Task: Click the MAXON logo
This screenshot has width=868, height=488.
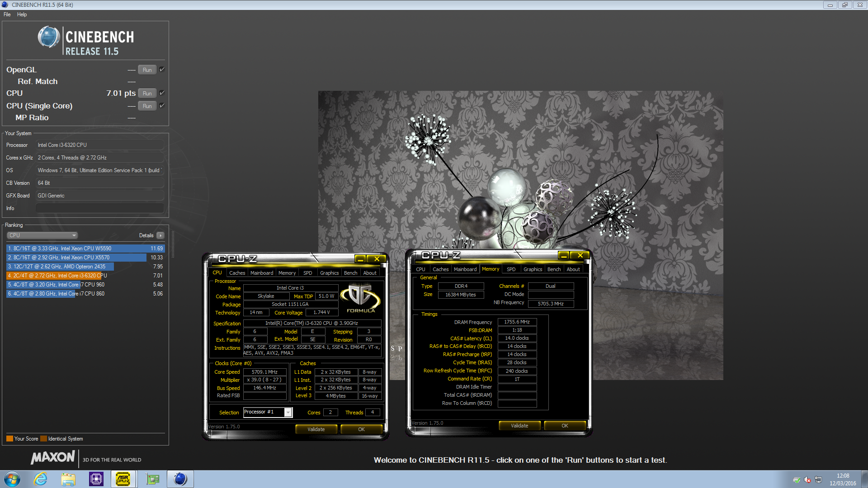Action: point(52,457)
